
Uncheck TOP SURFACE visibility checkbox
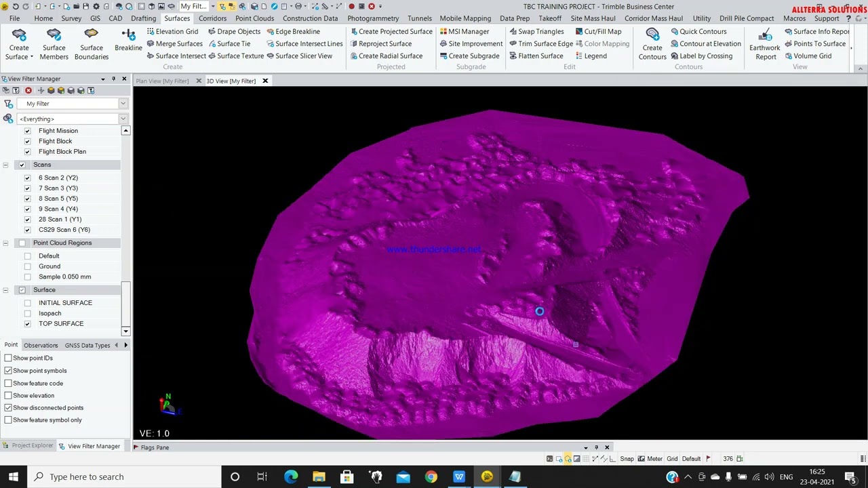click(x=27, y=324)
